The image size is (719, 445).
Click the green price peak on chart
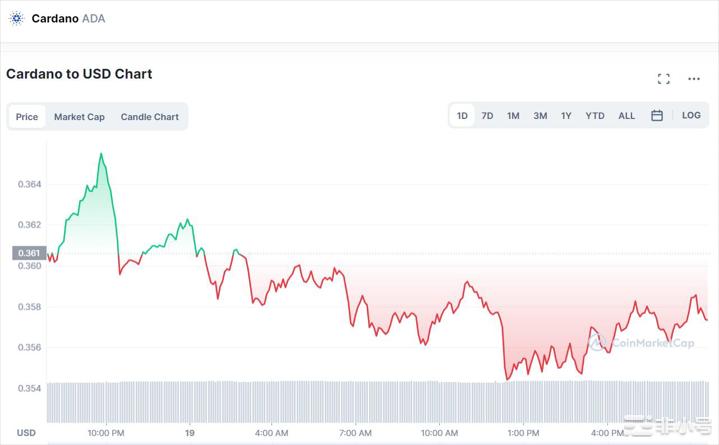(x=101, y=156)
